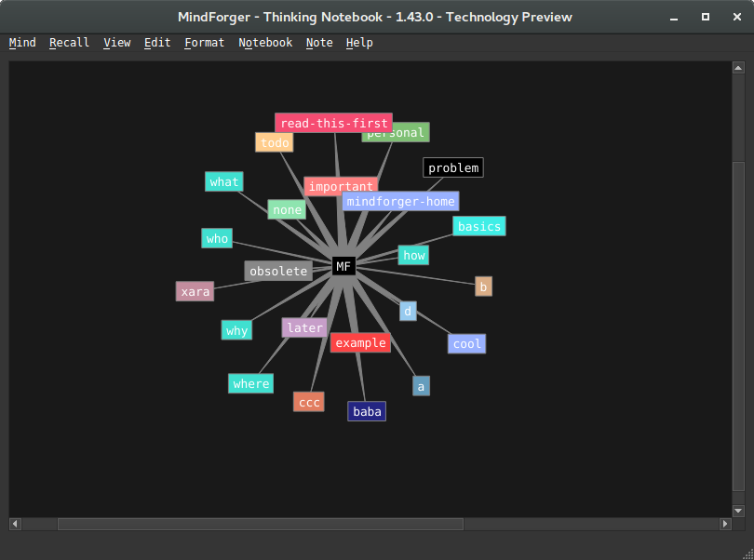The height and width of the screenshot is (560, 754).
Task: Click the cool tag node
Action: [466, 344]
